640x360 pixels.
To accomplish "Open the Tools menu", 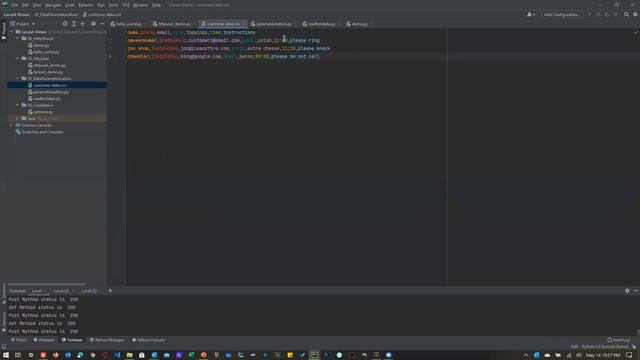I will (x=113, y=5).
